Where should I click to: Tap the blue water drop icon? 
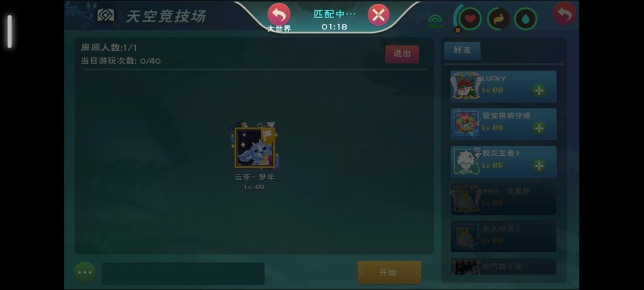[x=525, y=19]
